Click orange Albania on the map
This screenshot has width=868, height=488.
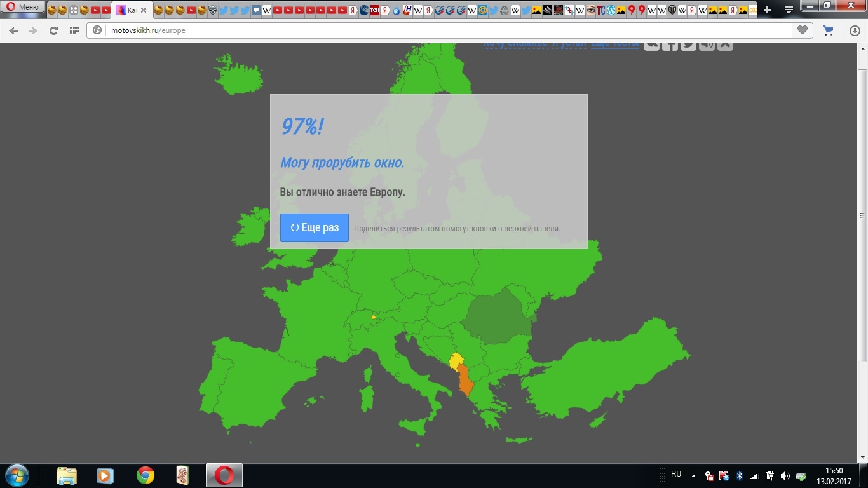coord(466,379)
